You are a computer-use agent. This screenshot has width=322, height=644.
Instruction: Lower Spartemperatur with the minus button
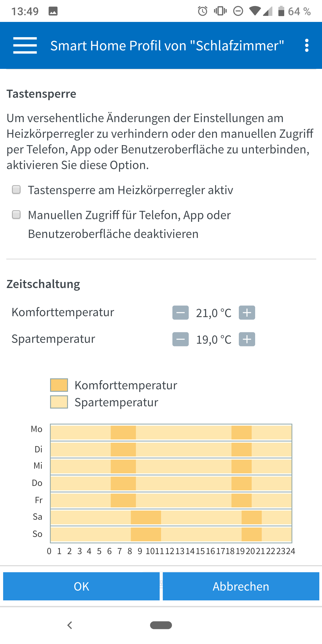180,339
